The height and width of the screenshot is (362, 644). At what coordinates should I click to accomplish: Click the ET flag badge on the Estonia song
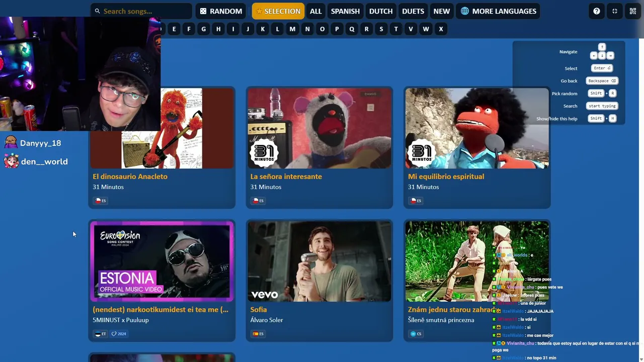[x=101, y=334]
